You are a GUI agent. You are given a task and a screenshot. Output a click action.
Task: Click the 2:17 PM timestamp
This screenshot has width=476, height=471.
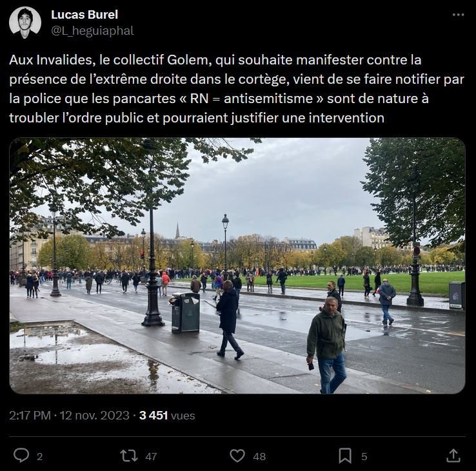(30, 416)
